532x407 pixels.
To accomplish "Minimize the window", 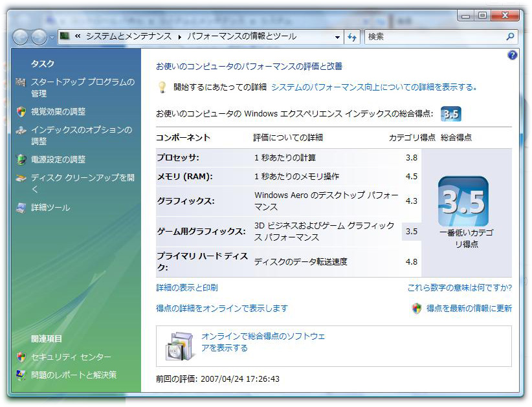I will [x=465, y=16].
